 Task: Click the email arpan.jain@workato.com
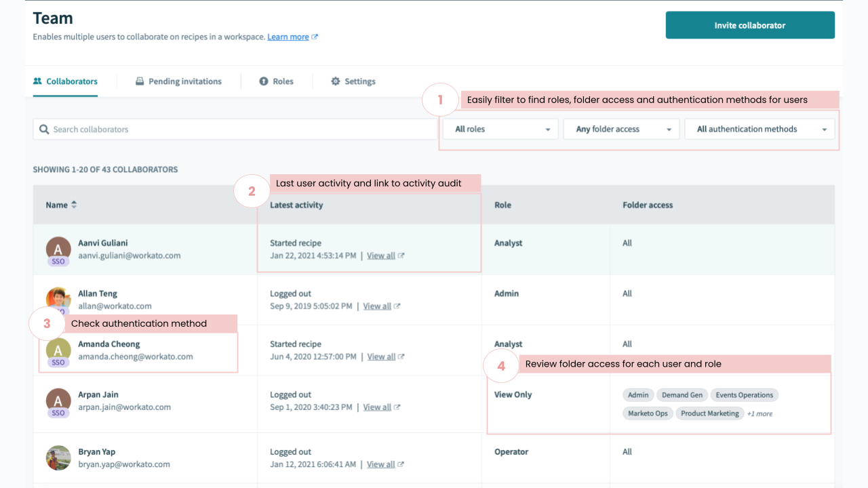click(x=125, y=407)
